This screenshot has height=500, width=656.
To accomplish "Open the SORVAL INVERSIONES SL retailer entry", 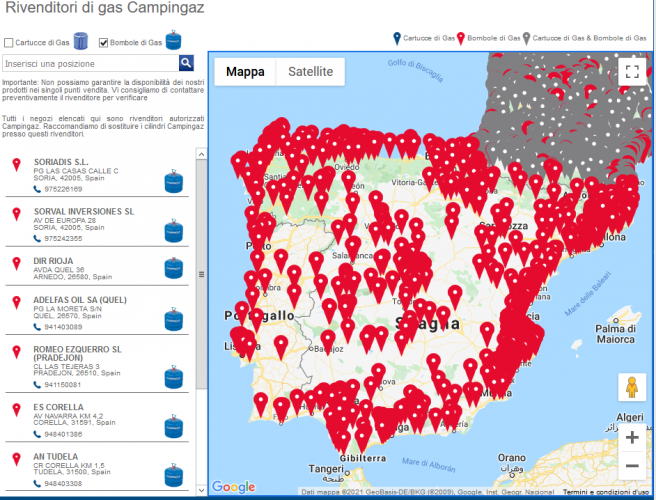I will [70, 212].
